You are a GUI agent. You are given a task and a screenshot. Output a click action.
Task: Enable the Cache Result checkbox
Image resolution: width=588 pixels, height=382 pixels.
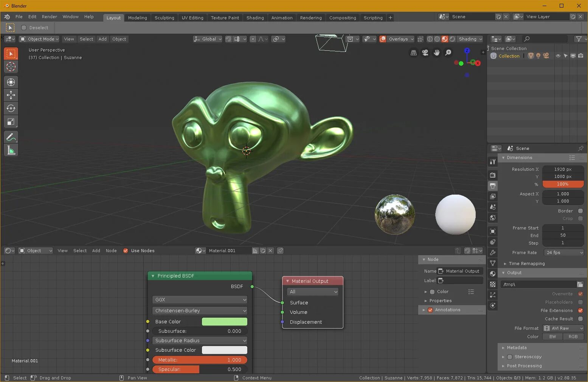pyautogui.click(x=580, y=319)
